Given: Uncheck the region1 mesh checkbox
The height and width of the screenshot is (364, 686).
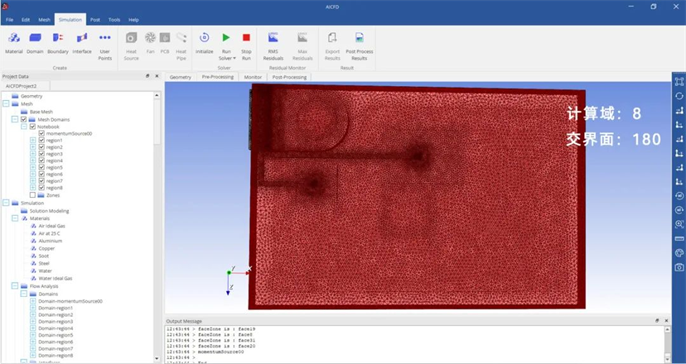Looking at the screenshot, I should point(42,140).
